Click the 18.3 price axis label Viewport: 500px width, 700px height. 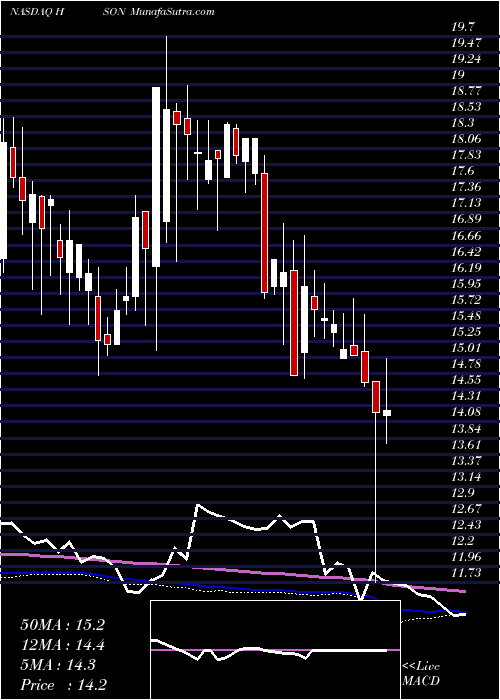(x=462, y=123)
